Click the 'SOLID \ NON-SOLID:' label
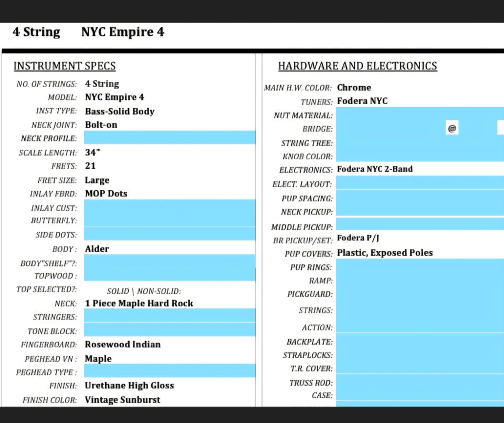 (144, 292)
